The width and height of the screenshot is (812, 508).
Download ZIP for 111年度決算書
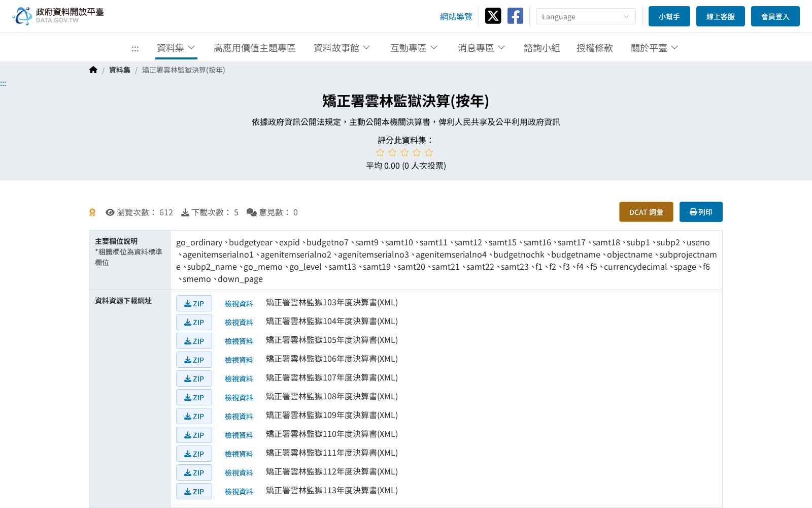(194, 454)
